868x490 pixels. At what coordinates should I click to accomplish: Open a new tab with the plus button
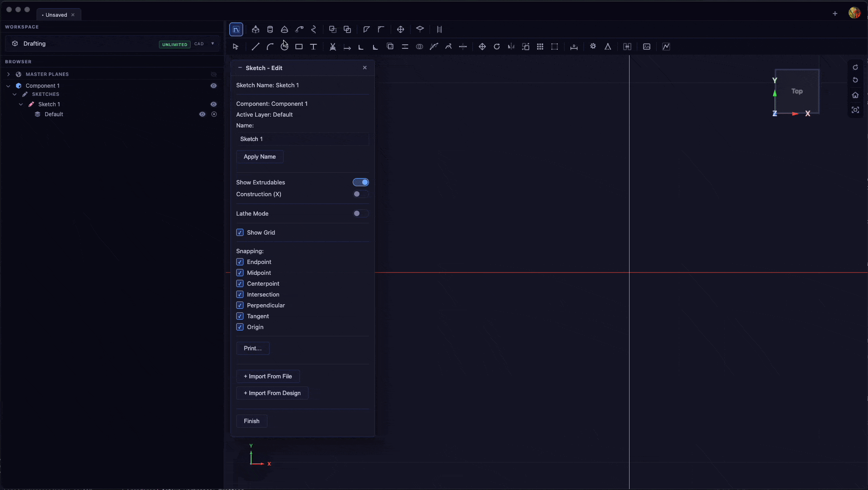point(835,14)
